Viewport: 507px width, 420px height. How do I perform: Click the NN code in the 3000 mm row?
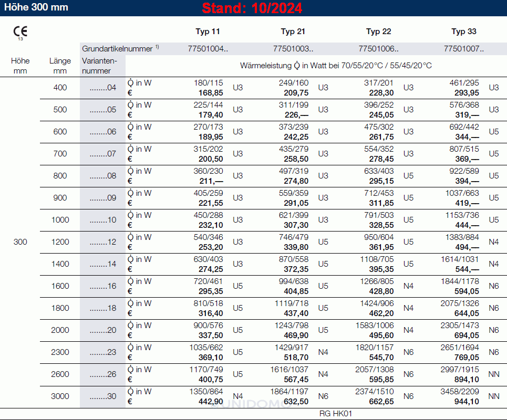[494, 396]
